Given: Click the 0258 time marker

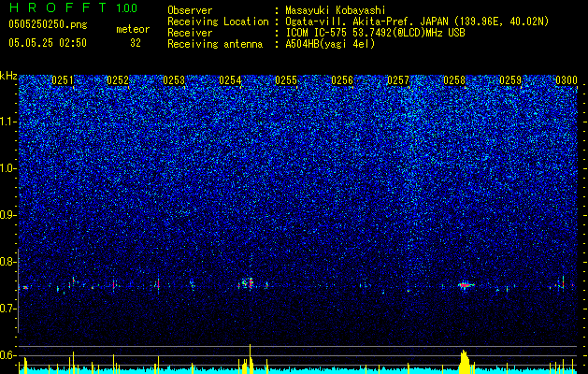Looking at the screenshot, I should pyautogui.click(x=454, y=80).
